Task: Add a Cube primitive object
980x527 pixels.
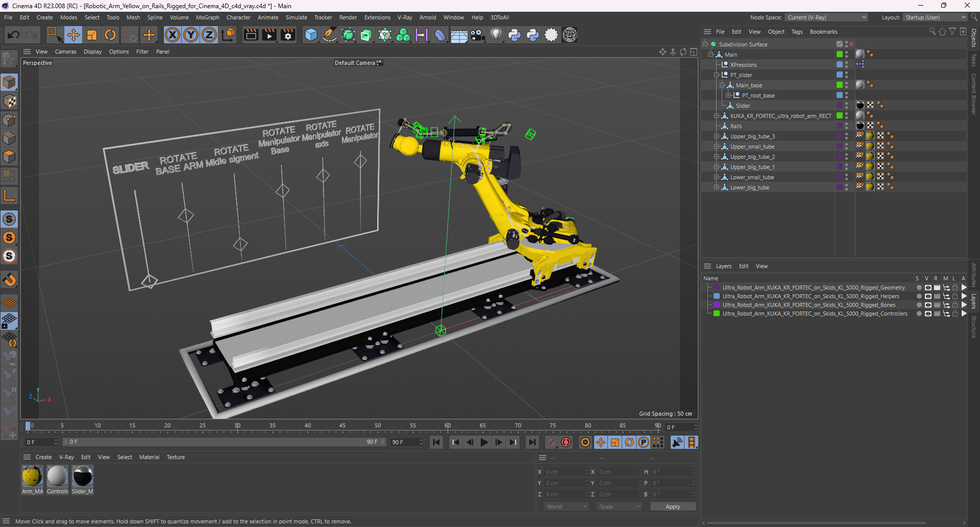Action: [x=311, y=35]
